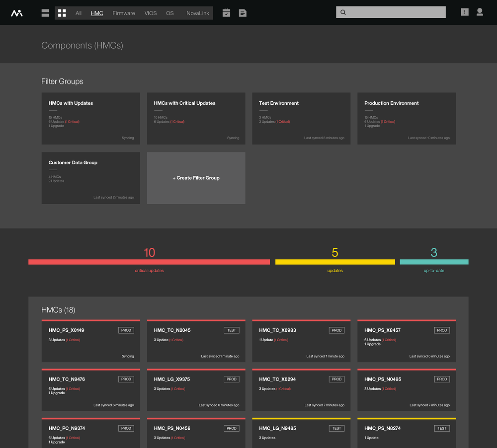Click inside the search input field

(x=395, y=12)
